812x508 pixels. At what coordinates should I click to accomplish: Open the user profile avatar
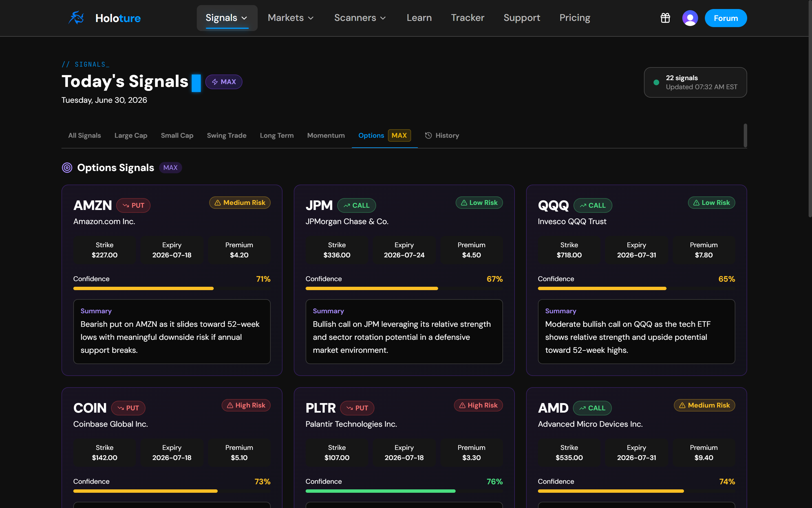(690, 18)
